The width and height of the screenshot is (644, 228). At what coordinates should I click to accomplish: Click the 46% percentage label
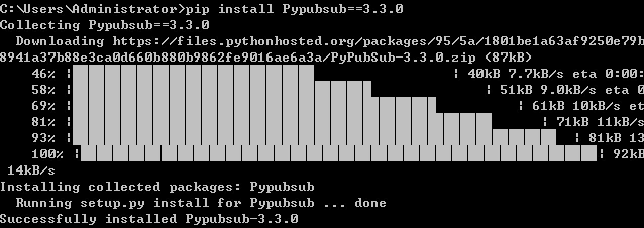click(44, 74)
